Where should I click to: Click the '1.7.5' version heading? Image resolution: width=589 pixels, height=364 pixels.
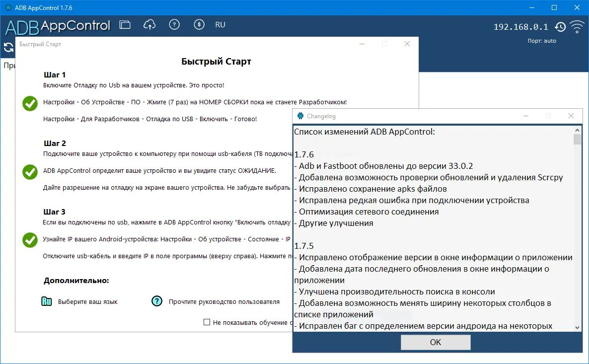304,246
